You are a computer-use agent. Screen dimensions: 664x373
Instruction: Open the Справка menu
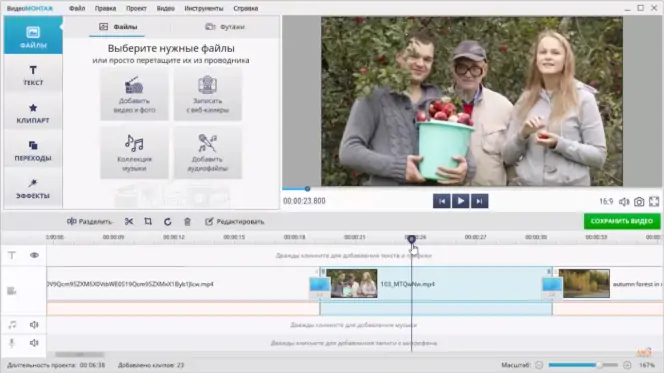pos(246,8)
